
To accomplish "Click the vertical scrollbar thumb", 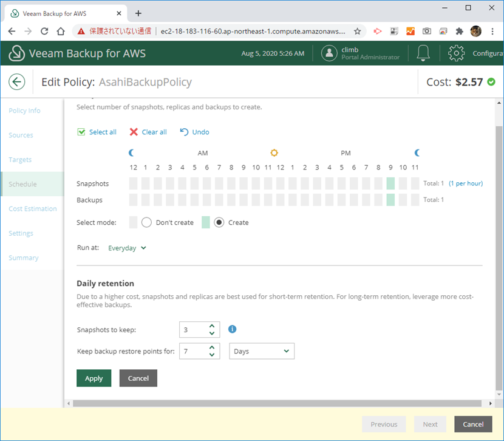I will 499,258.
